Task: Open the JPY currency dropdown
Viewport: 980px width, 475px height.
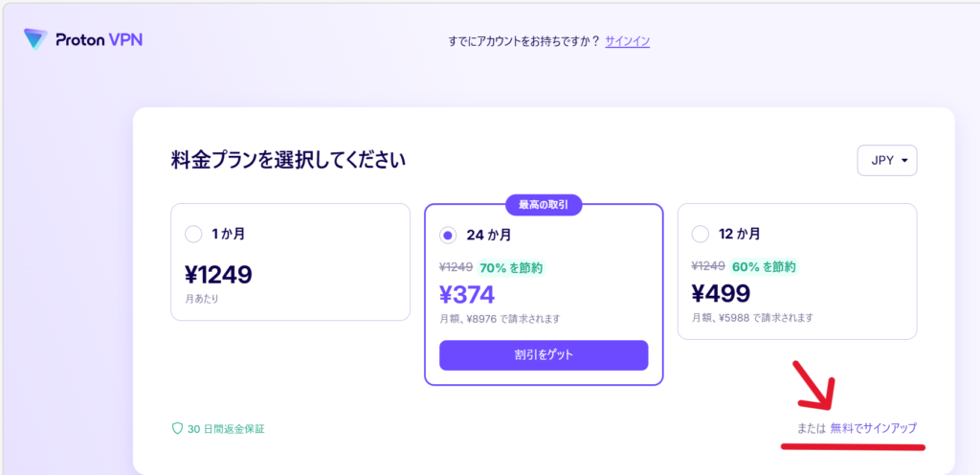Action: (887, 161)
